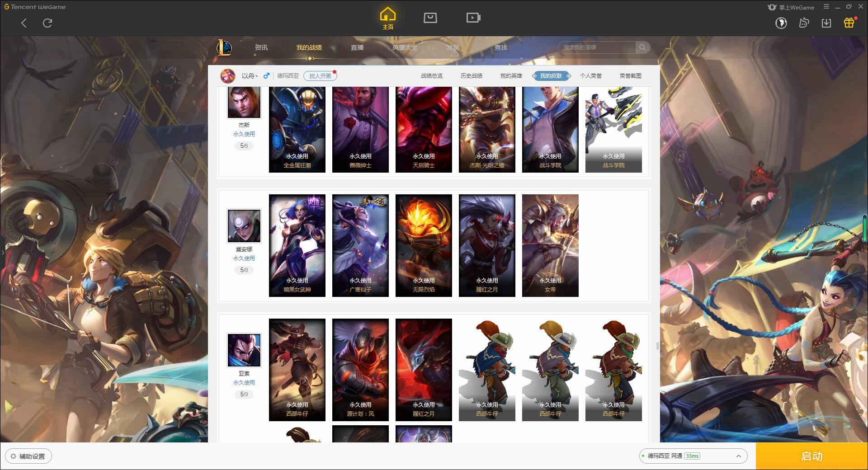Click the 33ms ping indicator
868x470 pixels.
(x=692, y=456)
